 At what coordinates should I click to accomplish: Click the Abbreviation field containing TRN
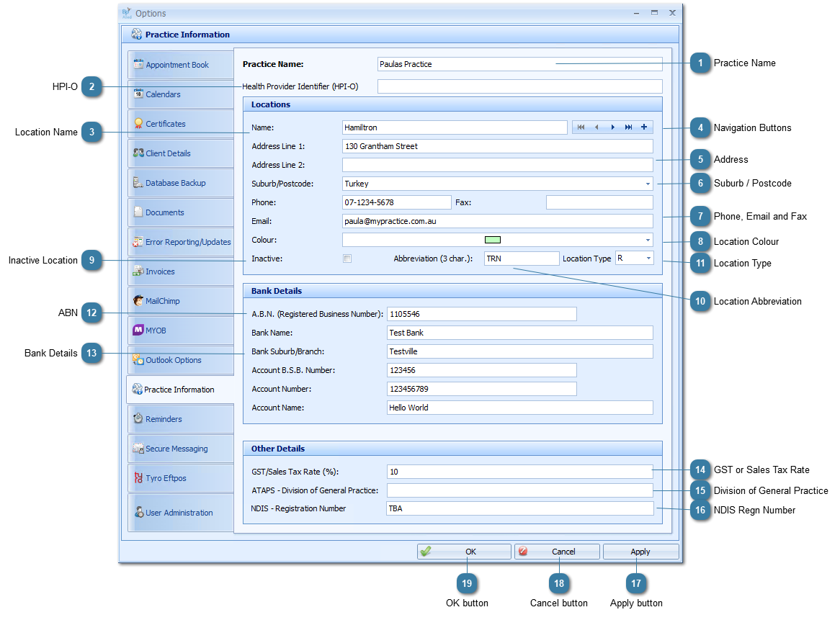(522, 259)
